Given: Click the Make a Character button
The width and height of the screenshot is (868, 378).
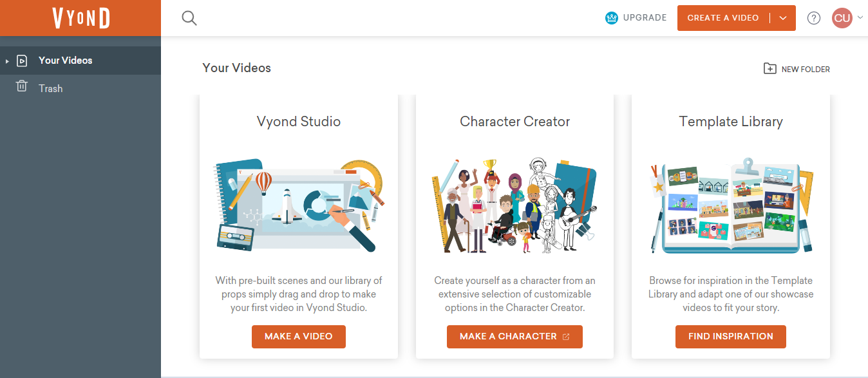Looking at the screenshot, I should [x=514, y=336].
